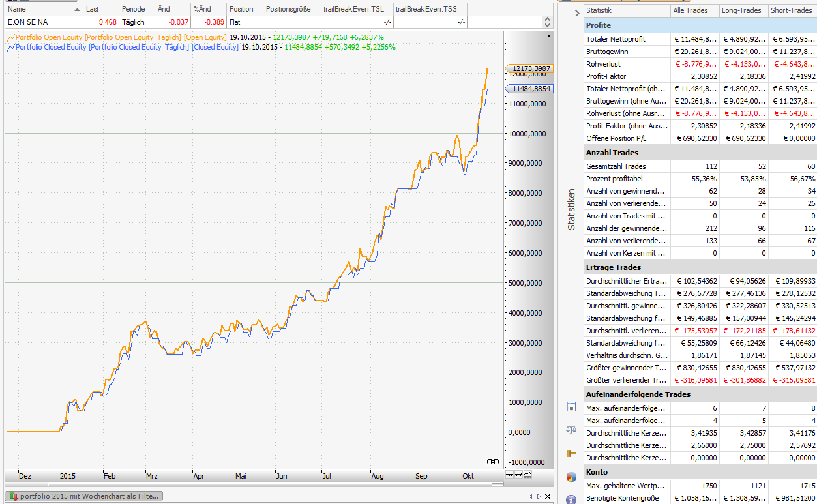Screen dimensions: 817x504
Task: Click the compress time axis arrows icon
Action: pos(510,474)
